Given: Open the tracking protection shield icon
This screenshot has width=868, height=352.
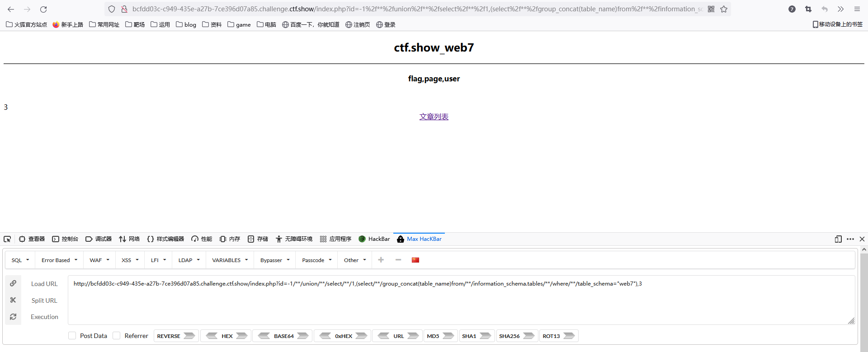Looking at the screenshot, I should [112, 9].
